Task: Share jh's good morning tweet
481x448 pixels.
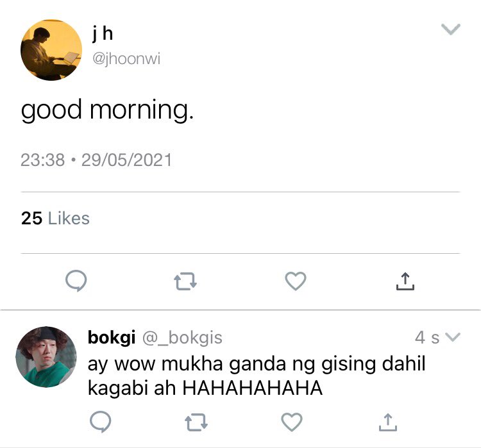Action: [405, 281]
